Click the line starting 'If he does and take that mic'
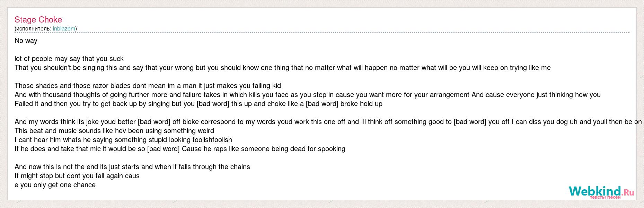The height and width of the screenshot is (208, 644). [180, 149]
